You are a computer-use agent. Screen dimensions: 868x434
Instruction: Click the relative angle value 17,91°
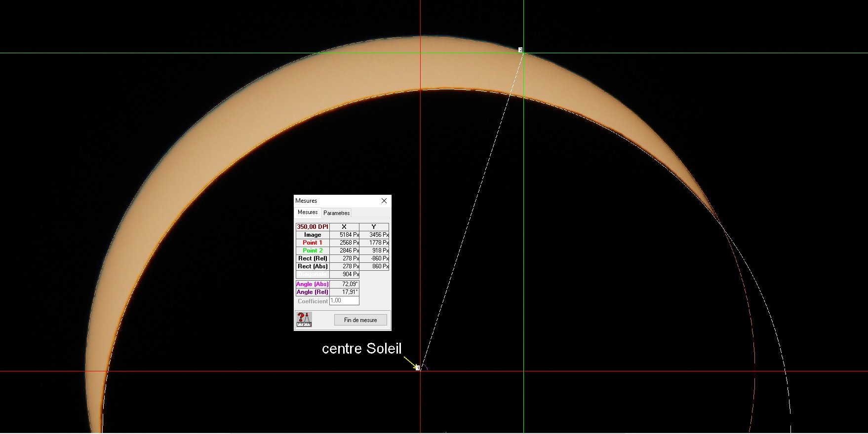coord(344,292)
